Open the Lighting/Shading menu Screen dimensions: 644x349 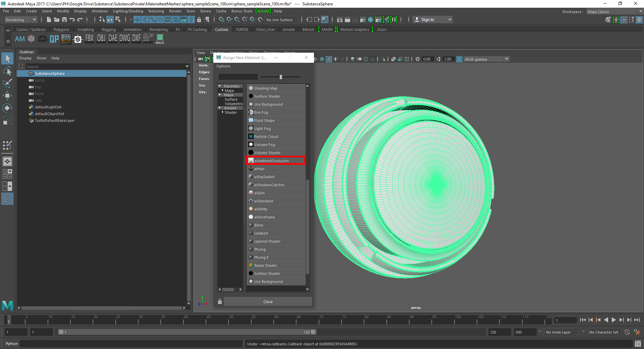coord(128,11)
